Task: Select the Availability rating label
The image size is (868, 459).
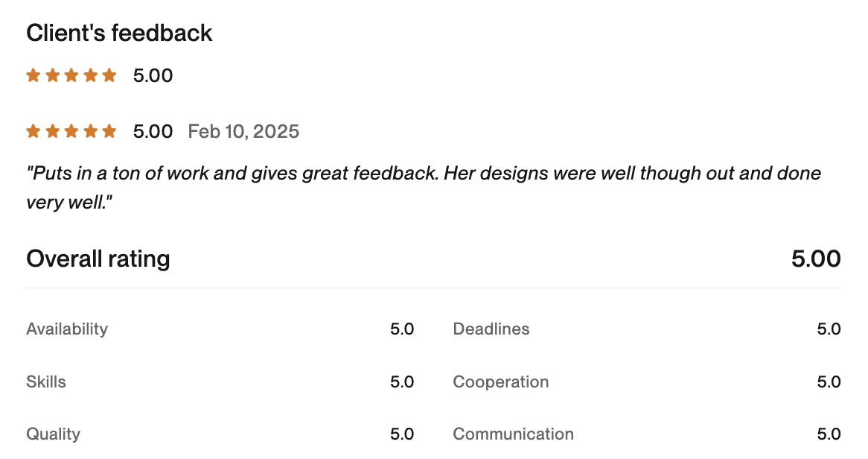Action: pos(67,329)
